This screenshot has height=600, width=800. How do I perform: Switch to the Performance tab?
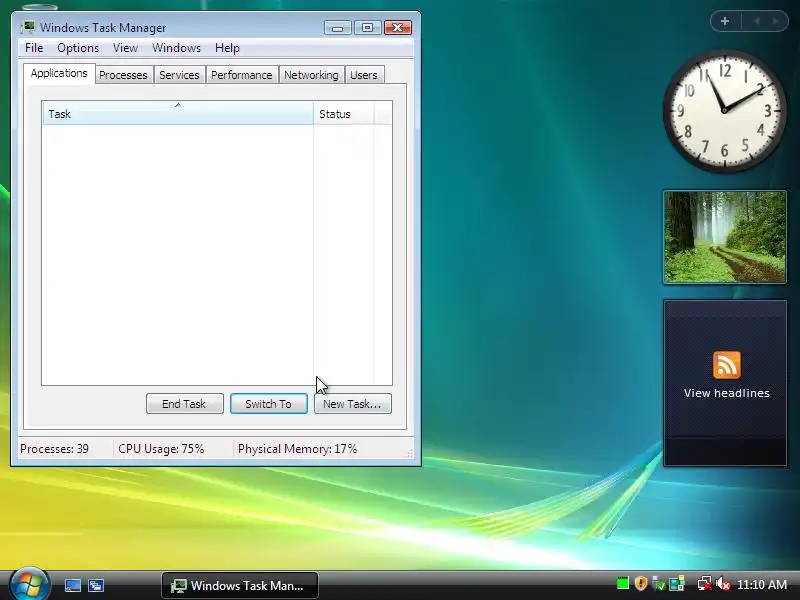coord(242,75)
